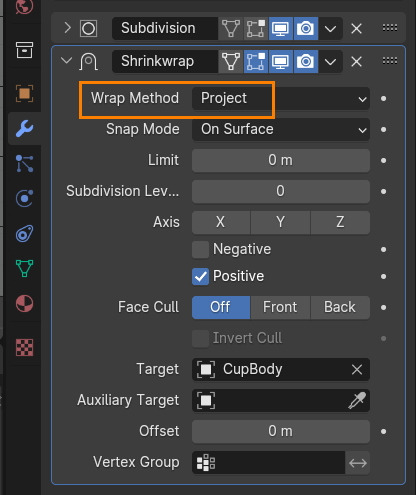
Task: Grab the Shrinkwrap modifier drag handle
Action: pyautogui.click(x=389, y=60)
